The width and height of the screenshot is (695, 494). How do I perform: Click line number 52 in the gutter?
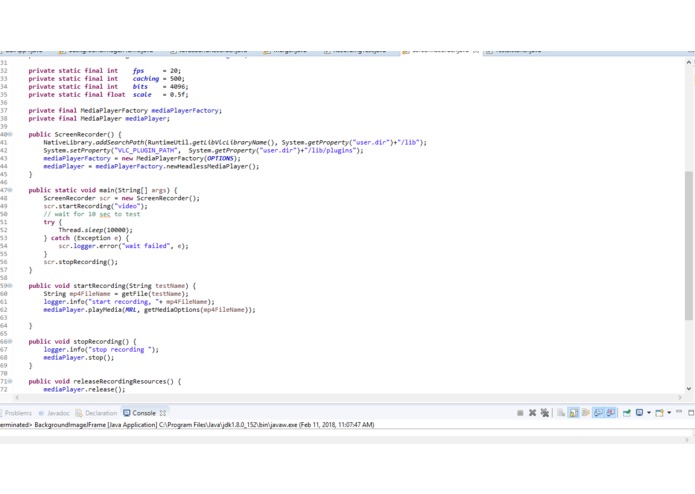4,230
